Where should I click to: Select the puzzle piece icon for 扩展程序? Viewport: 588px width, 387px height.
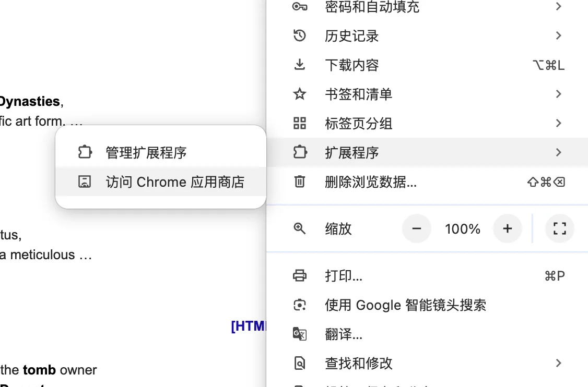(300, 152)
